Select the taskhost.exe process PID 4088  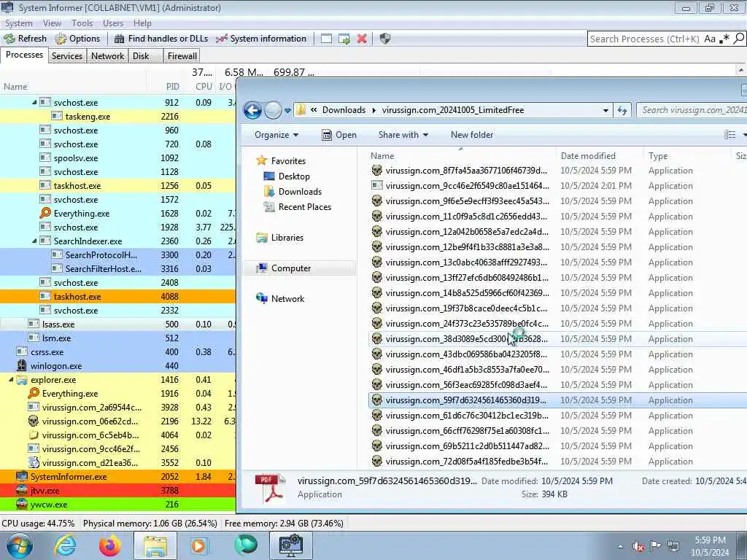pos(117,296)
